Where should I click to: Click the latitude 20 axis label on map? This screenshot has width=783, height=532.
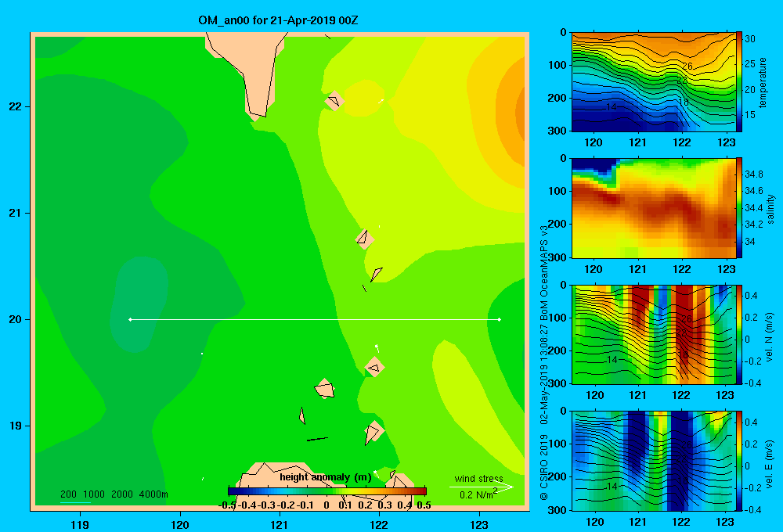[15, 319]
